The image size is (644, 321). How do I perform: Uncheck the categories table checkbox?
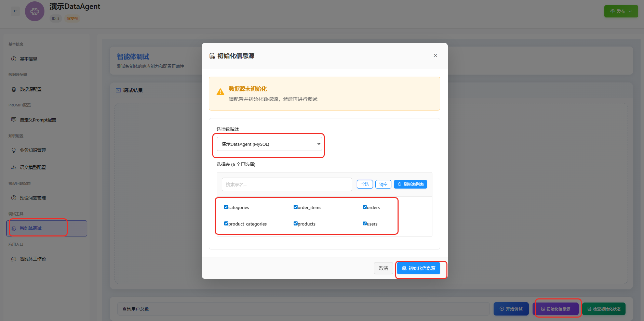click(x=226, y=207)
